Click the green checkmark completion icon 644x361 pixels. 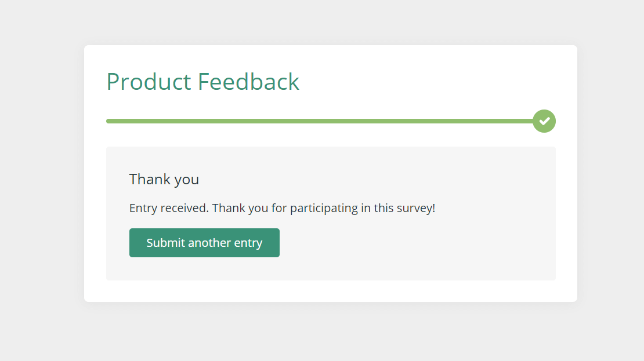pyautogui.click(x=544, y=121)
